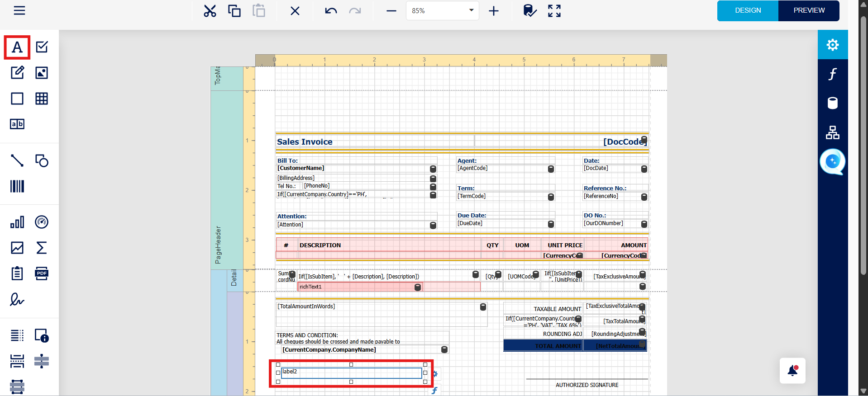Choose the Table control tool
This screenshot has height=396, width=868.
coord(42,99)
